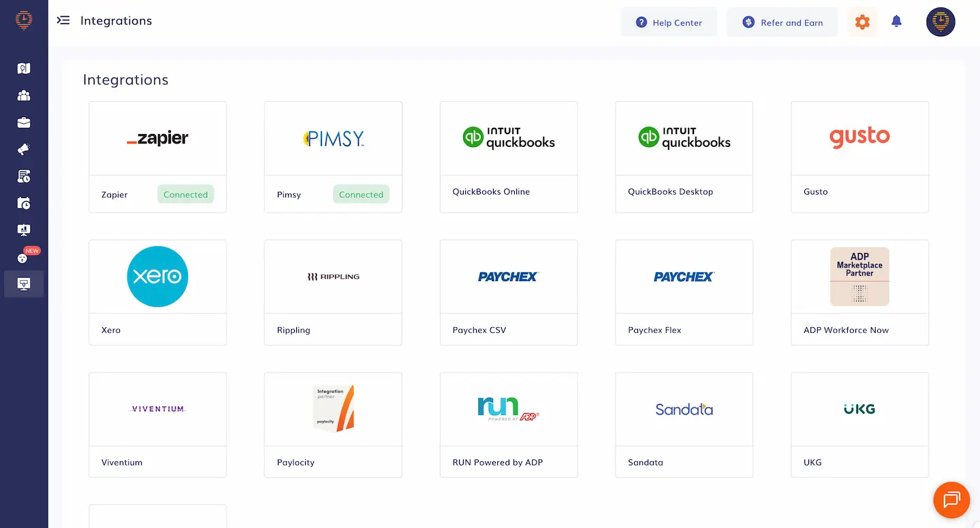Select the Paychex CSV label
980x528 pixels.
[x=479, y=330]
